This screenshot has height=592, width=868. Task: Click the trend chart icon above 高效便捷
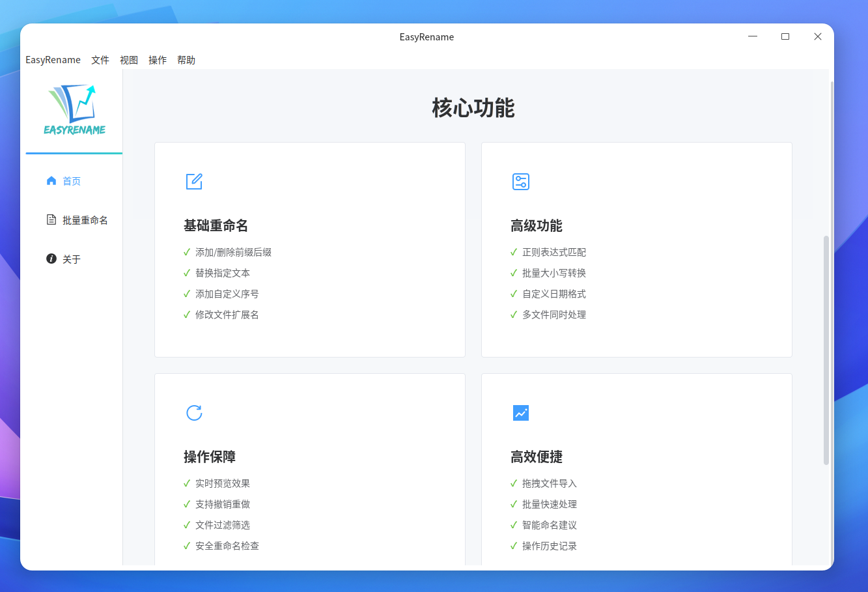[x=521, y=412]
